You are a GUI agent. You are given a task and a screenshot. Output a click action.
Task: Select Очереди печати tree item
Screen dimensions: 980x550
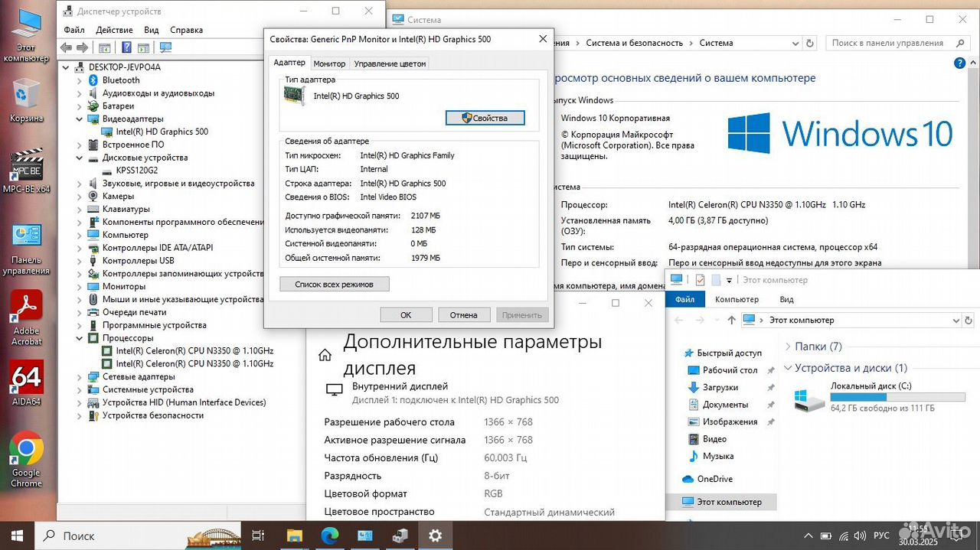point(134,312)
